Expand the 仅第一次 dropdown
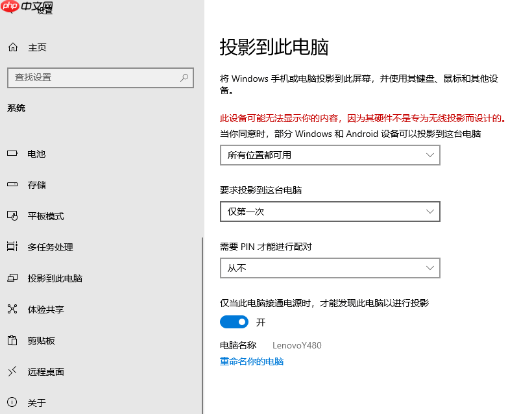The image size is (532, 414). pyautogui.click(x=330, y=212)
